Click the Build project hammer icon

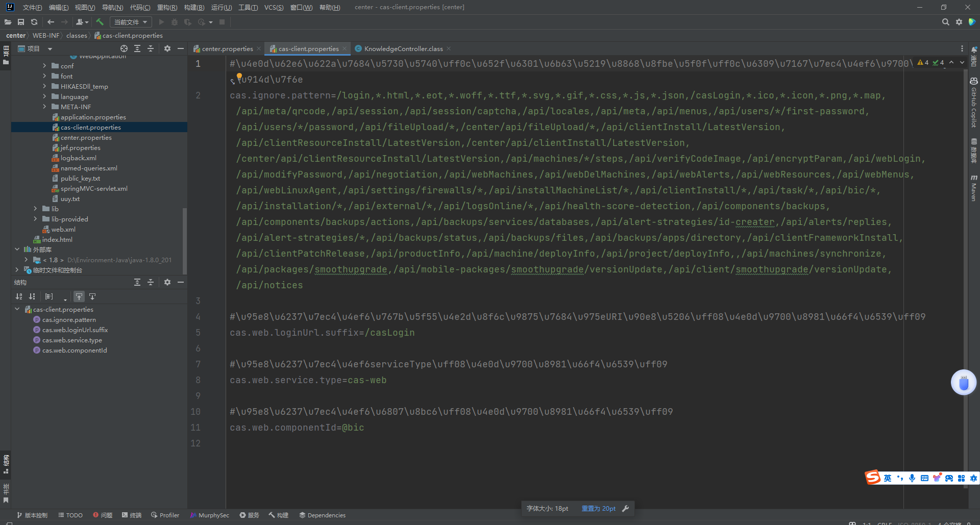(x=100, y=22)
